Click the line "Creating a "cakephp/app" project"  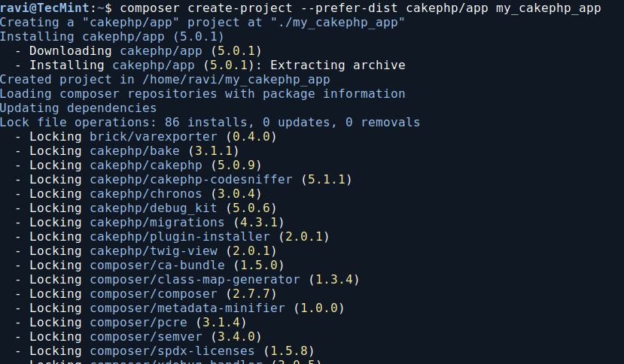point(202,23)
